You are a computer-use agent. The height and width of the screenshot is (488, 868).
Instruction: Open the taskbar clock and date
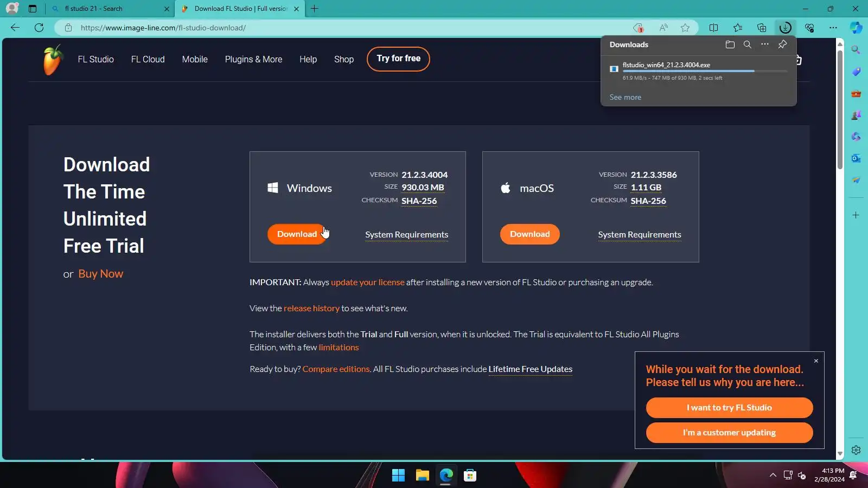[829, 475]
